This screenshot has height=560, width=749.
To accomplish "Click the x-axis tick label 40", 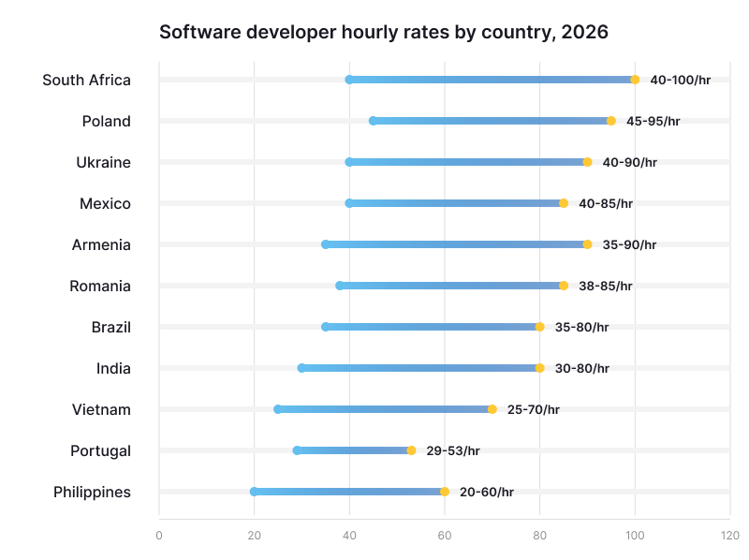I will click(349, 536).
